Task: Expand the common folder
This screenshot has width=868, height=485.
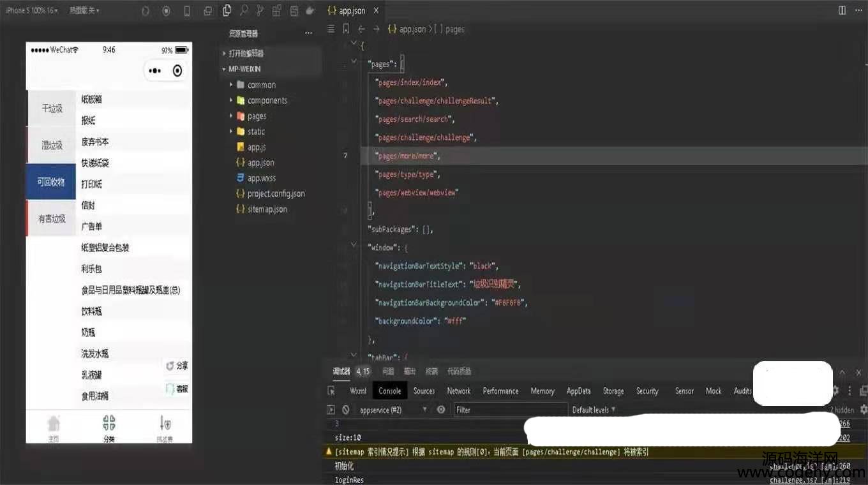Action: pos(231,85)
